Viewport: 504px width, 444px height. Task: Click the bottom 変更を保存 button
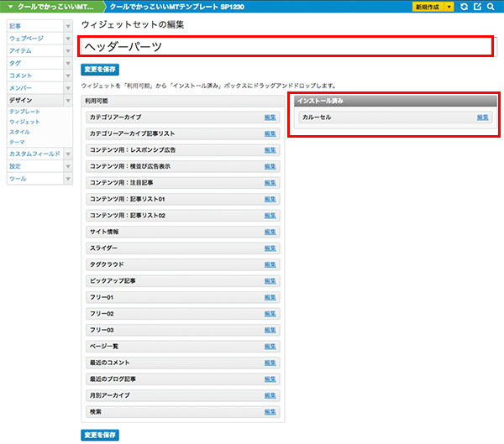pyautogui.click(x=100, y=435)
